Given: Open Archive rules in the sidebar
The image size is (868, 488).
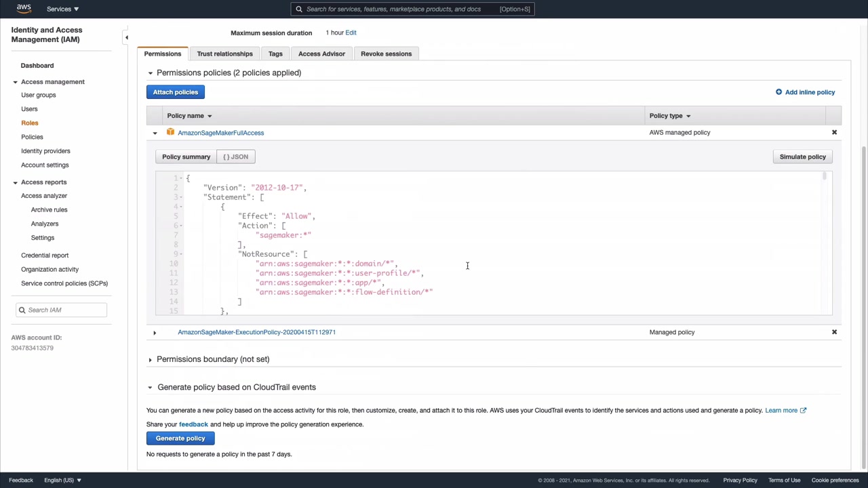Looking at the screenshot, I should point(49,210).
